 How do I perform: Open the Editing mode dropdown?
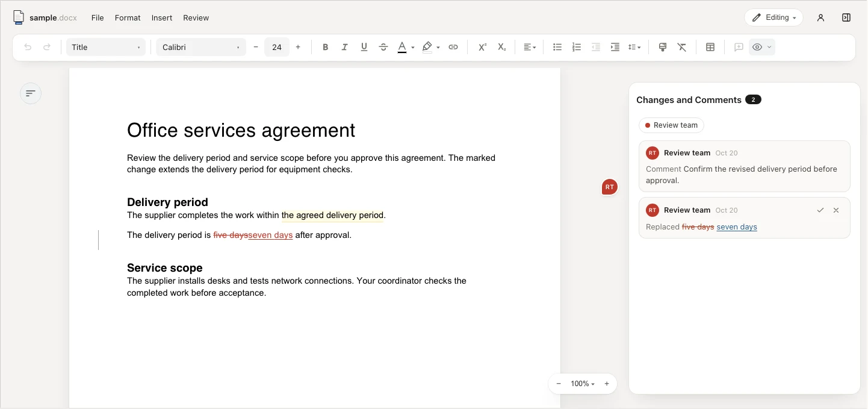(x=773, y=17)
